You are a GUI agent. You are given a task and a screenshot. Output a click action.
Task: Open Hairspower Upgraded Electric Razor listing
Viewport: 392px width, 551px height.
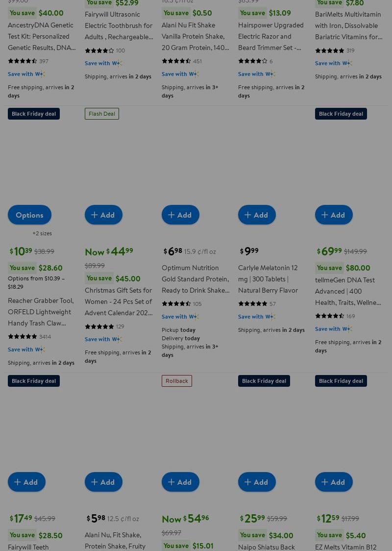270,36
